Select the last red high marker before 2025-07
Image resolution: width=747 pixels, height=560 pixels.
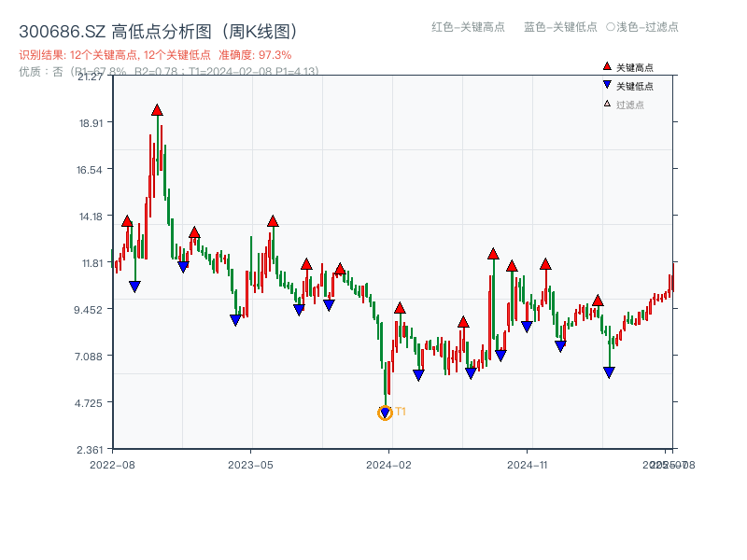[598, 301]
